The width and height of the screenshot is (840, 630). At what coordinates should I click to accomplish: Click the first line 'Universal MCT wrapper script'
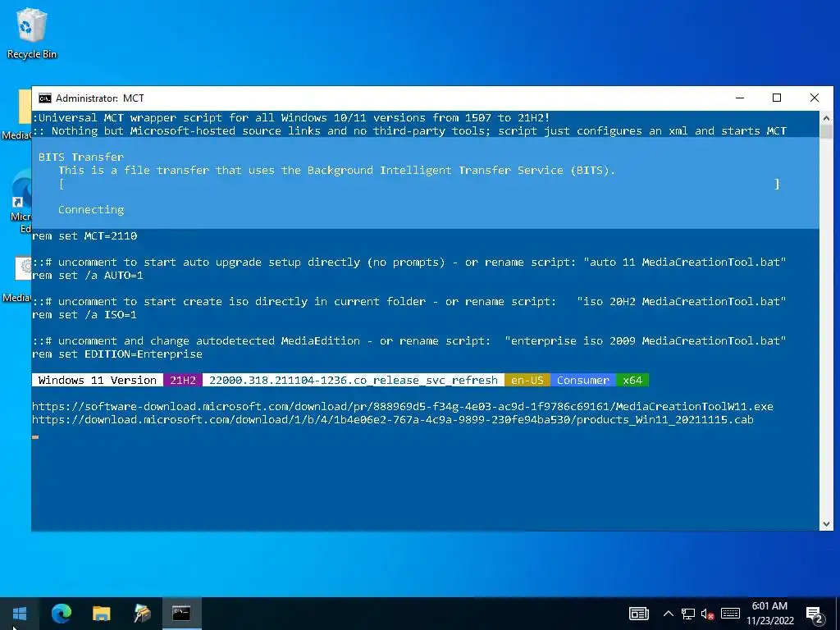tap(291, 117)
